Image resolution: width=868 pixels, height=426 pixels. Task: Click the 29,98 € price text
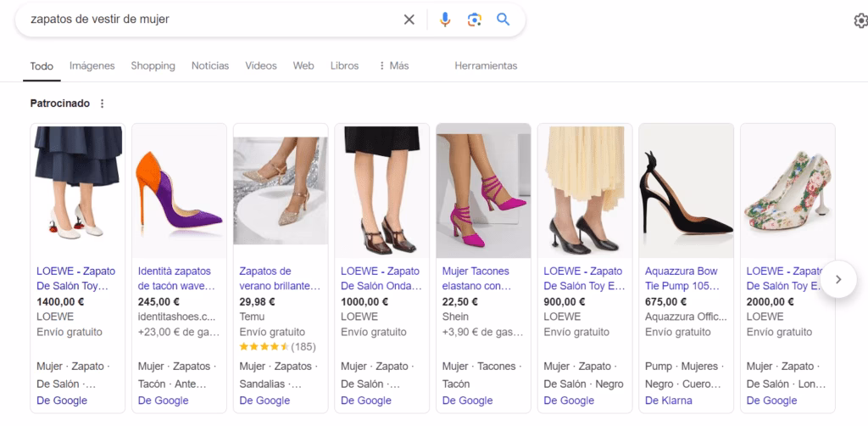click(257, 302)
